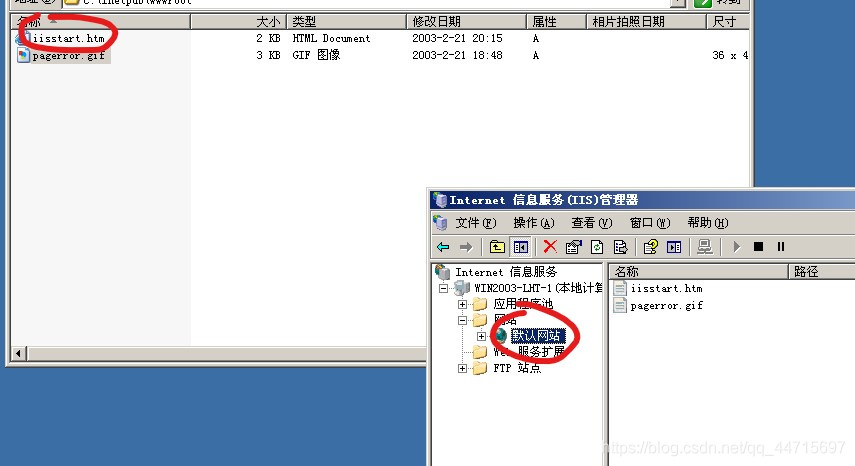
Task: Sort Explorer by 属性 column header
Action: 556,22
